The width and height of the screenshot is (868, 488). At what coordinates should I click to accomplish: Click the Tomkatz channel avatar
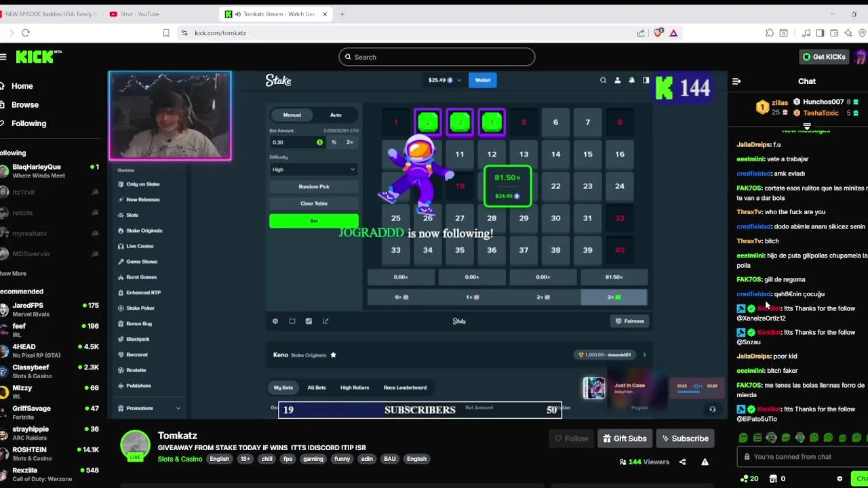pos(135,445)
